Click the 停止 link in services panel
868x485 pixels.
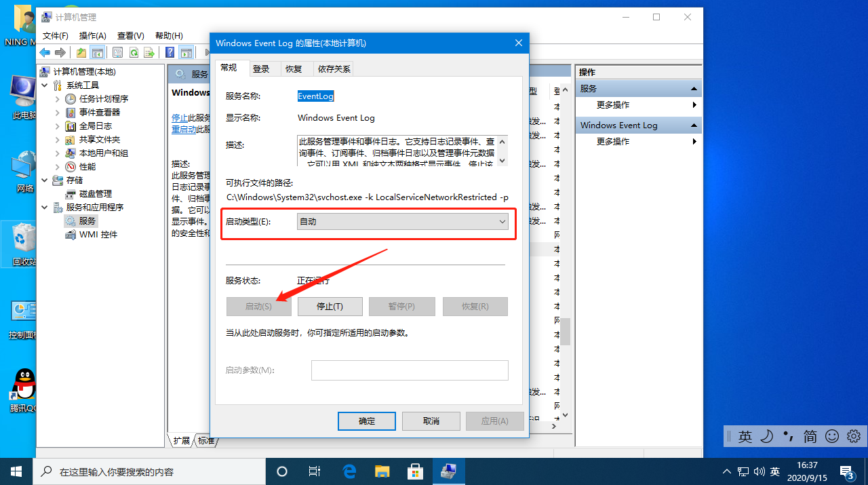(x=180, y=117)
